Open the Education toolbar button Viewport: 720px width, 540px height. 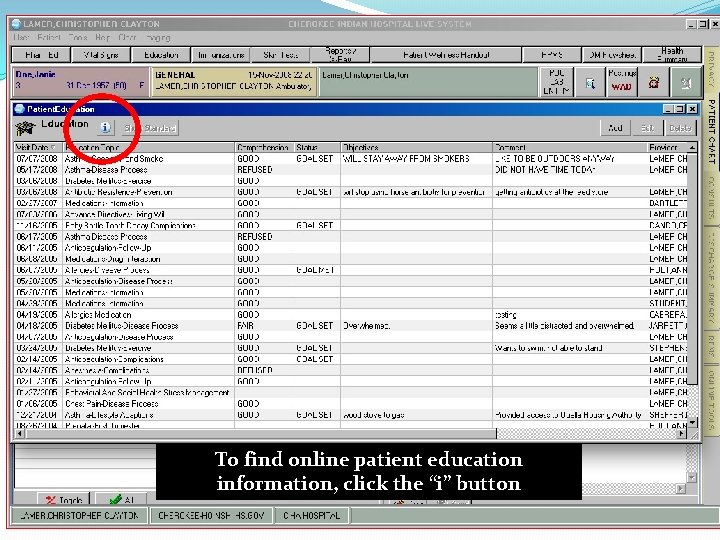161,55
